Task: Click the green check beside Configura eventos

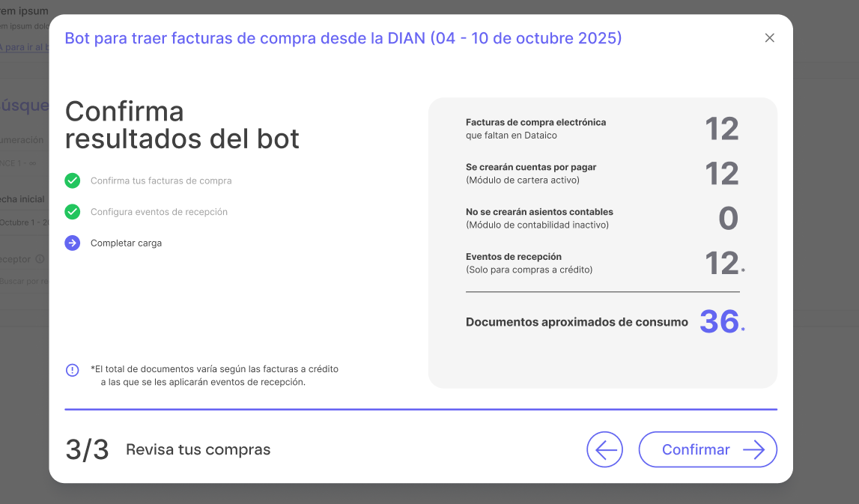Action: click(x=73, y=212)
